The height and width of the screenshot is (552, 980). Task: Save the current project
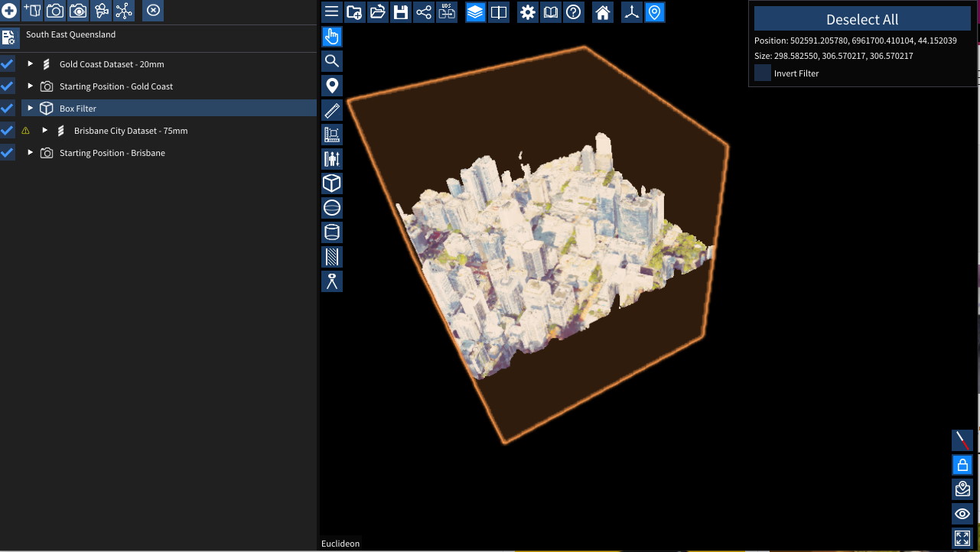click(400, 11)
